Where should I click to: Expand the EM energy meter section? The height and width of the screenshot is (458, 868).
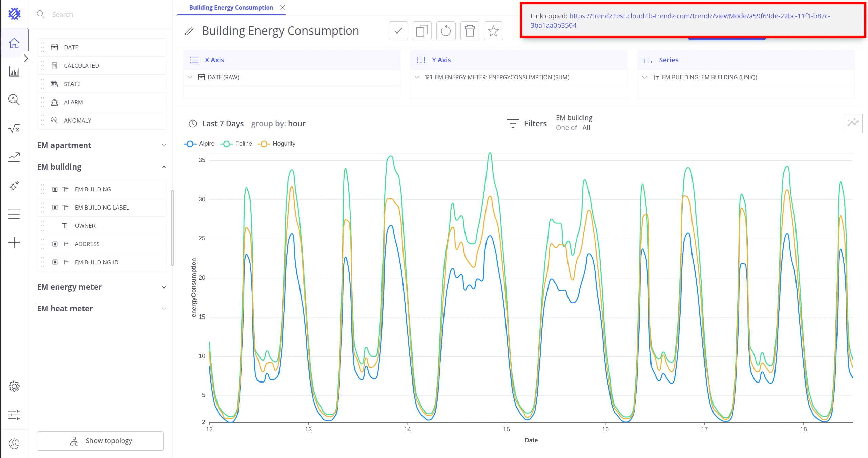[x=102, y=287]
